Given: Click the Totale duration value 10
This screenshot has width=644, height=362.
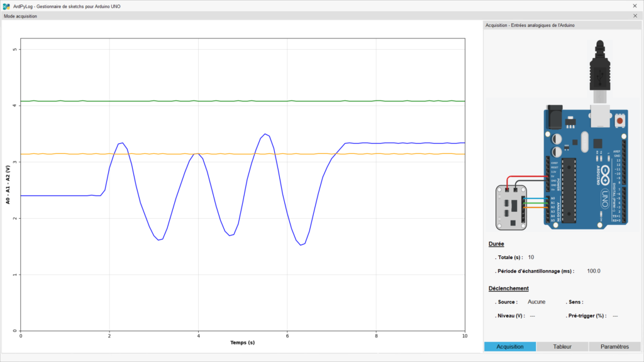Looking at the screenshot, I should [531, 257].
